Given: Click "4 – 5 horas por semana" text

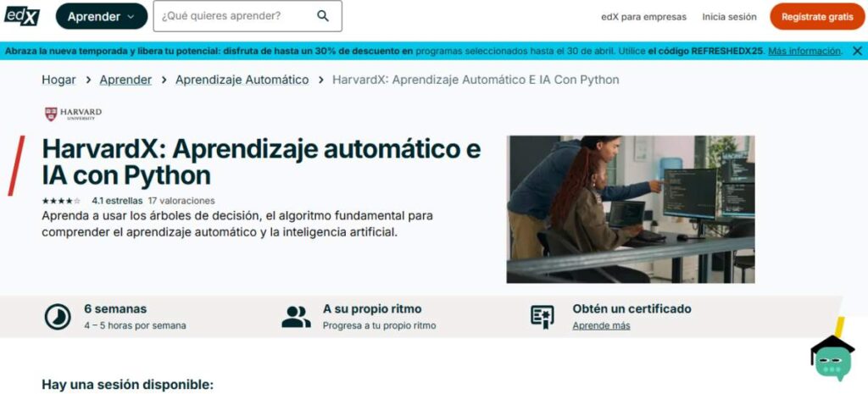Looking at the screenshot, I should tap(135, 326).
